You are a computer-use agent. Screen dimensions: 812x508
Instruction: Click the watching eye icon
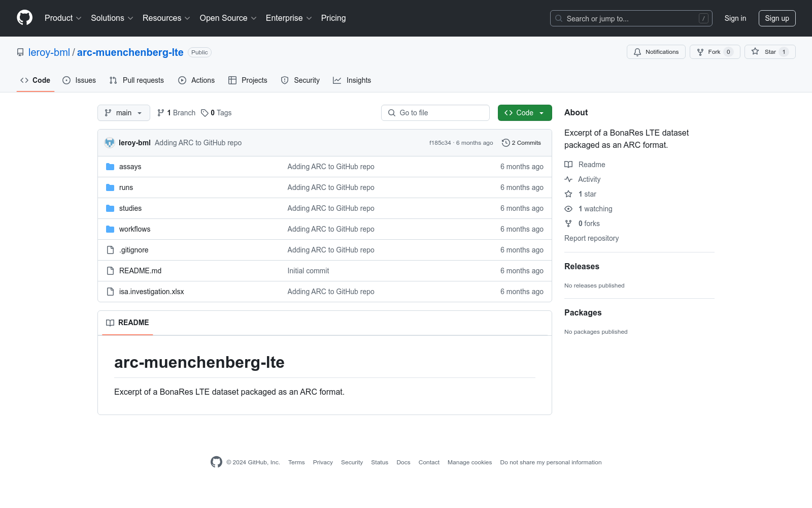tap(568, 209)
